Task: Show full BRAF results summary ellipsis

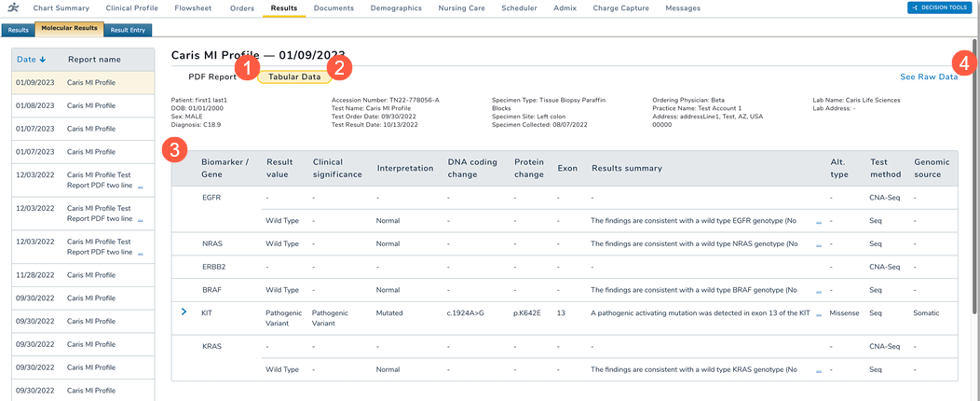Action: coord(819,291)
